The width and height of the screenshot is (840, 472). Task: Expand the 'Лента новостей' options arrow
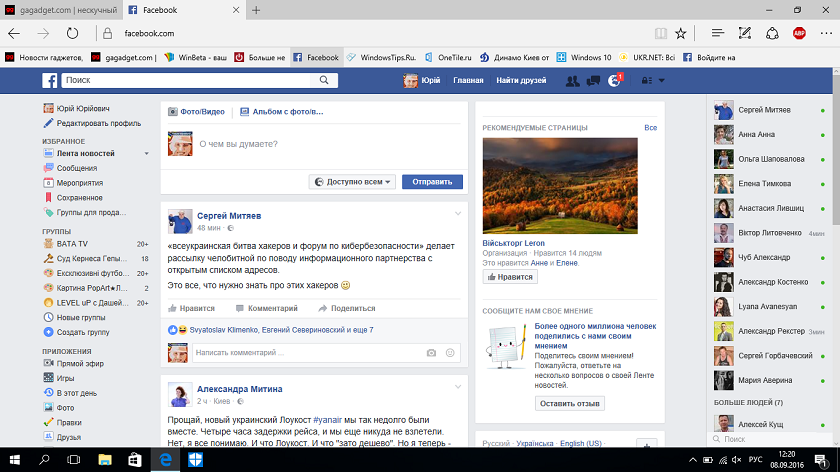point(147,154)
